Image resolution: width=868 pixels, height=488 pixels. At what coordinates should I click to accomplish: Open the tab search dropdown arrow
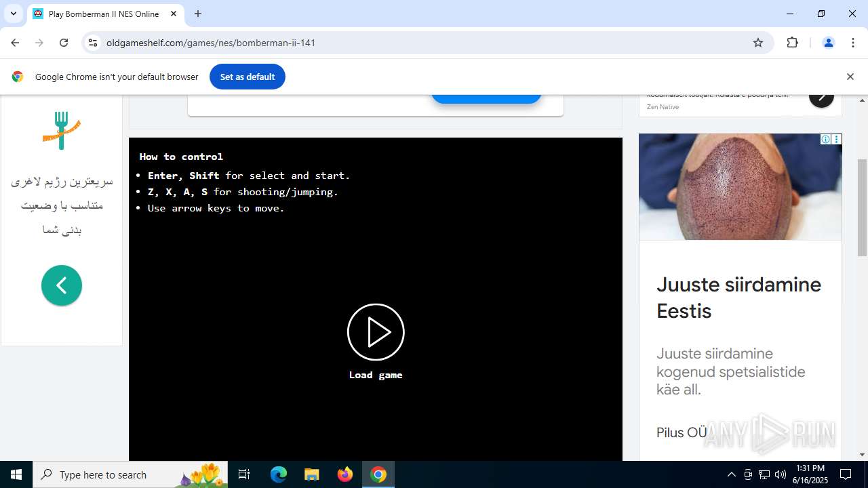click(14, 14)
